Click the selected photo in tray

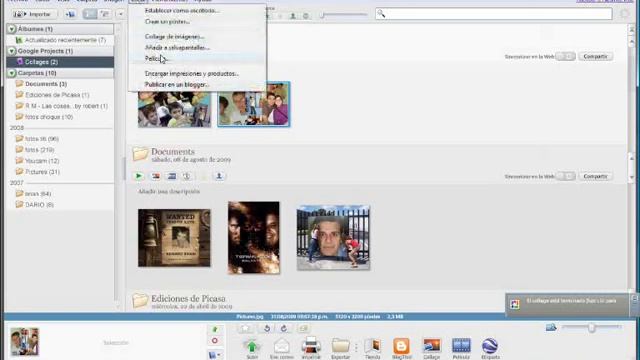coord(24,341)
